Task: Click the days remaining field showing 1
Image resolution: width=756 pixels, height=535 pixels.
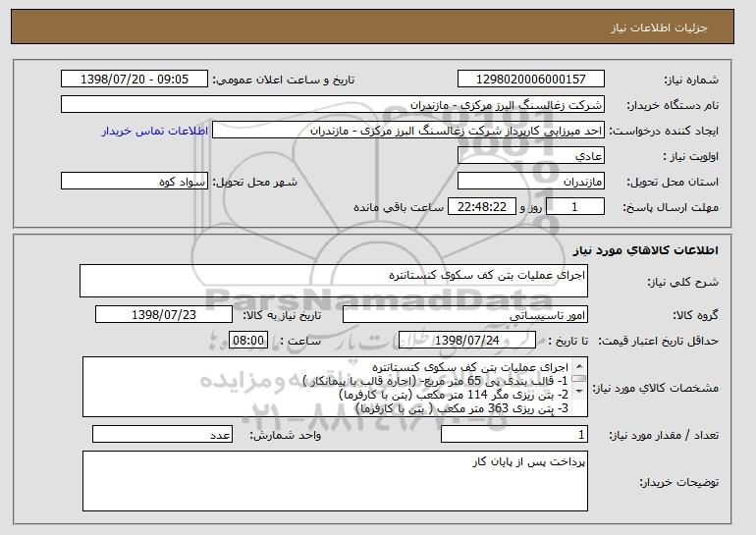Action: pyautogui.click(x=575, y=207)
